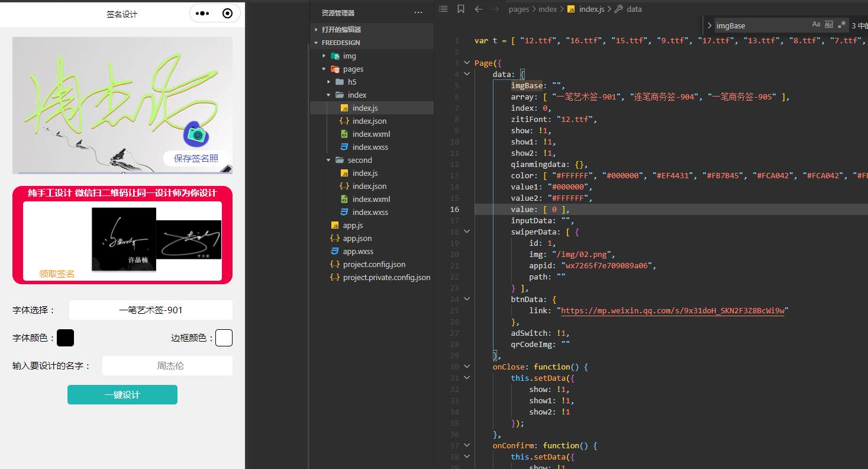Collapse the FREEDESIGN project section
This screenshot has height=469, width=868.
(x=341, y=43)
